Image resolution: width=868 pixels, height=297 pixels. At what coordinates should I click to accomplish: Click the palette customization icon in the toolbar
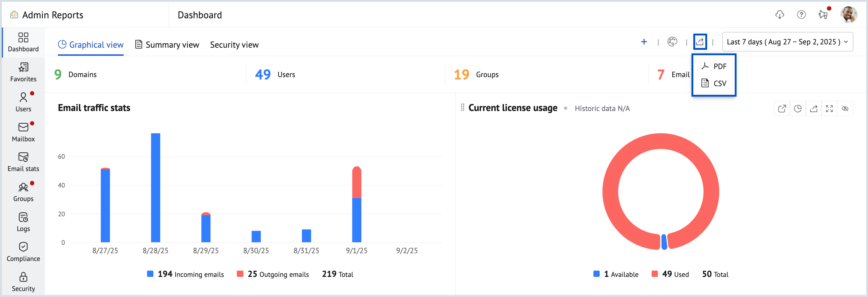pos(673,41)
